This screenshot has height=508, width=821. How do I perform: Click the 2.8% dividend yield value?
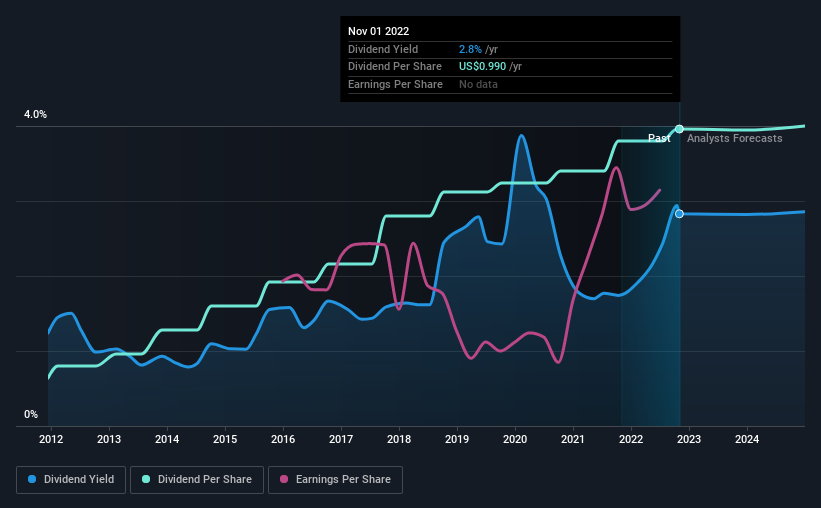click(470, 49)
